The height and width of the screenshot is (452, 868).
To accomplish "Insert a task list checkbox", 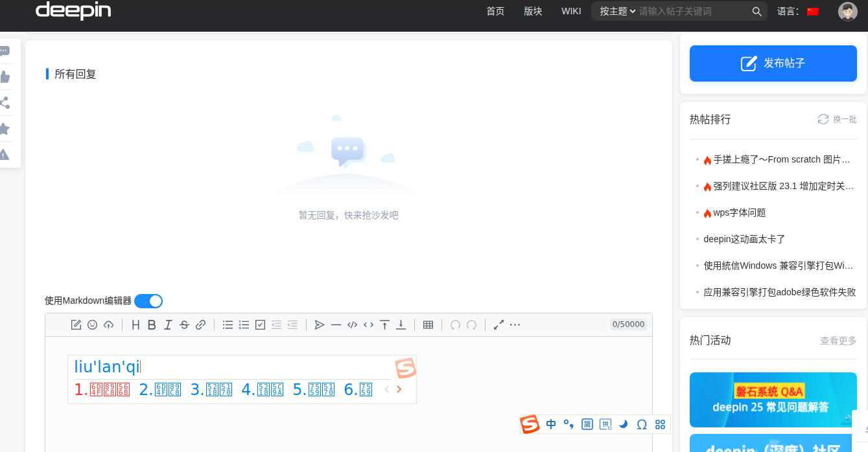I will tap(260, 324).
